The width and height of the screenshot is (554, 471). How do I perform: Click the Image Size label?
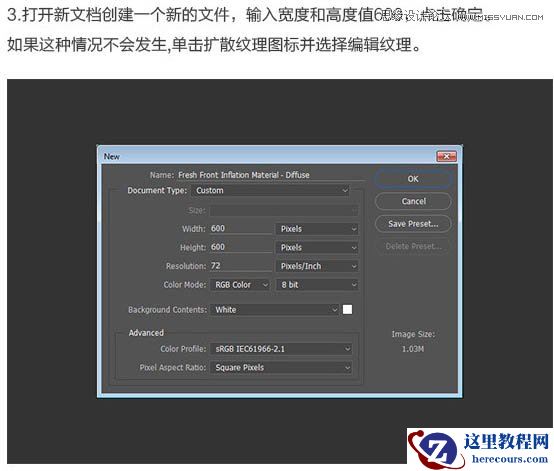pos(413,334)
